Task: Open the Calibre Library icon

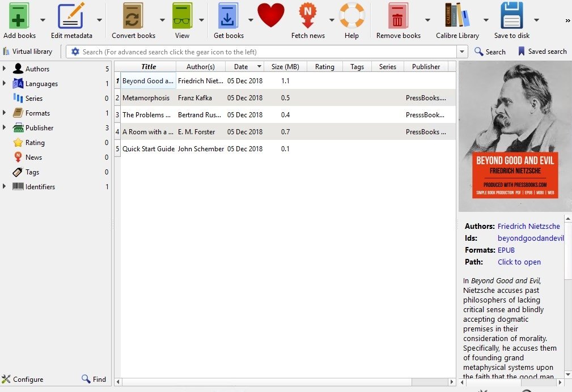Action: (457, 16)
